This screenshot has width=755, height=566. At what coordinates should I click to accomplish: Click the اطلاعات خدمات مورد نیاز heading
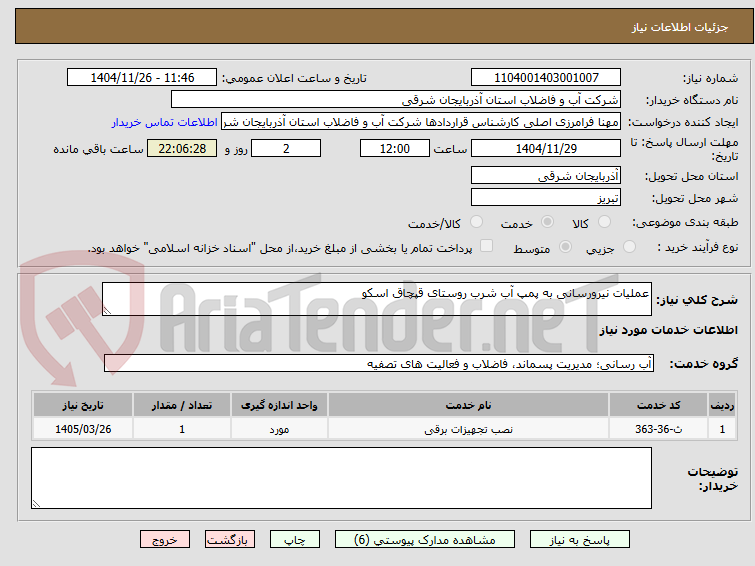[668, 330]
